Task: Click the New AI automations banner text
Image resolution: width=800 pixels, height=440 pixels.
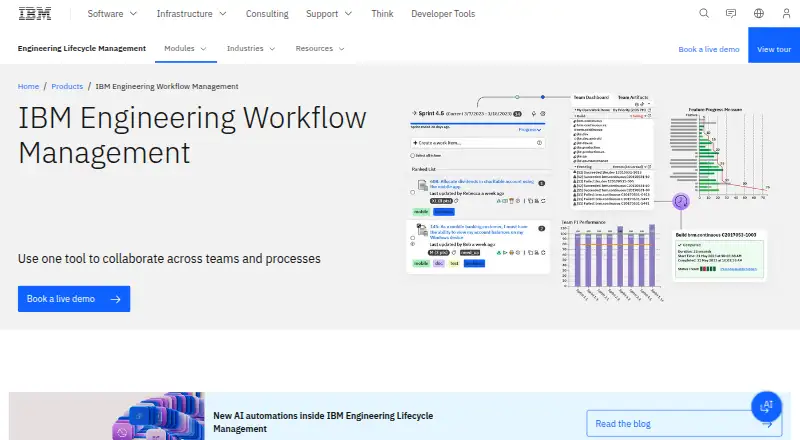Action: 323,422
